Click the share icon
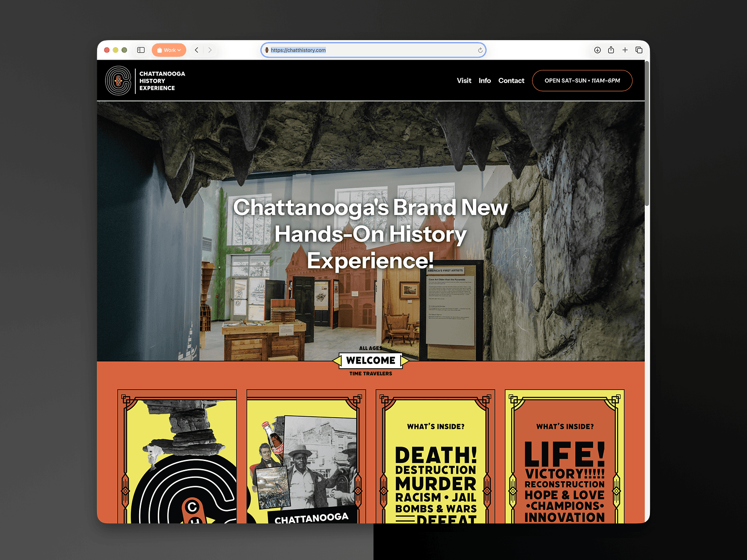Image resolution: width=747 pixels, height=560 pixels. tap(611, 50)
